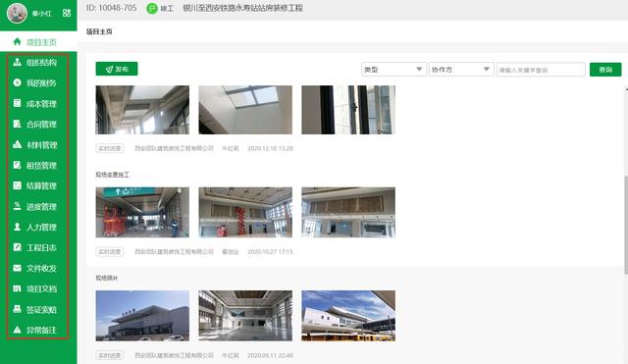Click the username next to avatar
Image resolution: width=628 pixels, height=364 pixels.
42,13
